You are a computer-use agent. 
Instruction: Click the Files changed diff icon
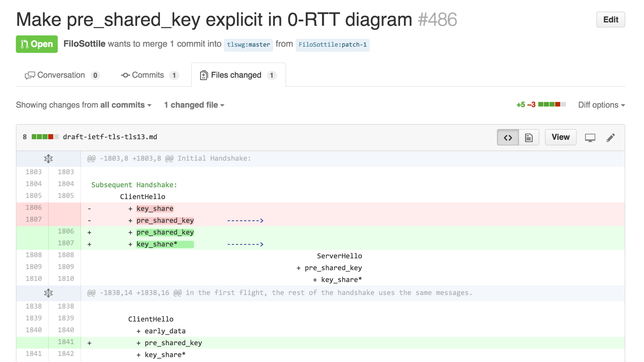[203, 75]
